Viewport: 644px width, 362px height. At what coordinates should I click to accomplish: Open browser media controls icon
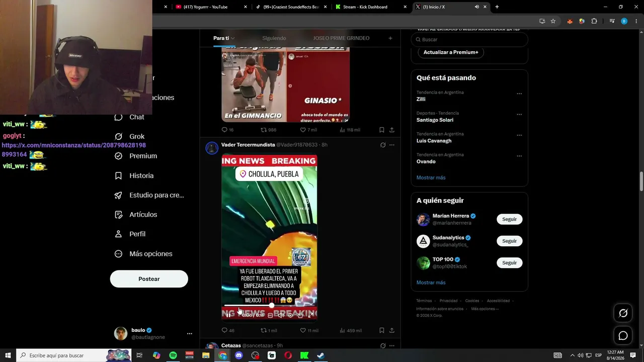[612, 21]
